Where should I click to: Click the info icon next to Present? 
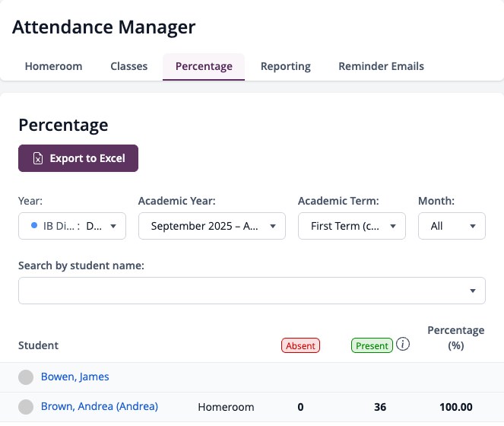(402, 344)
